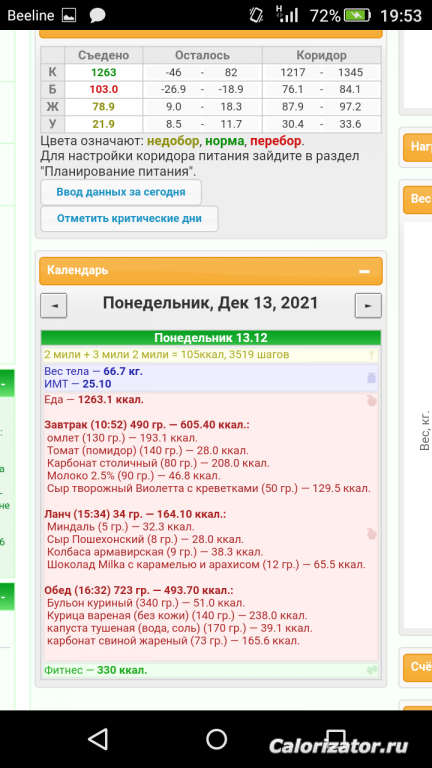
Task: Click the Бульон куриный entry
Action: (146, 603)
